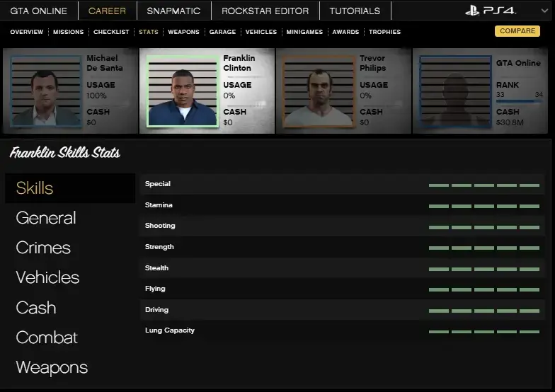Select Trevor Philips' mugshot
This screenshot has width=555, height=392.
[319, 91]
